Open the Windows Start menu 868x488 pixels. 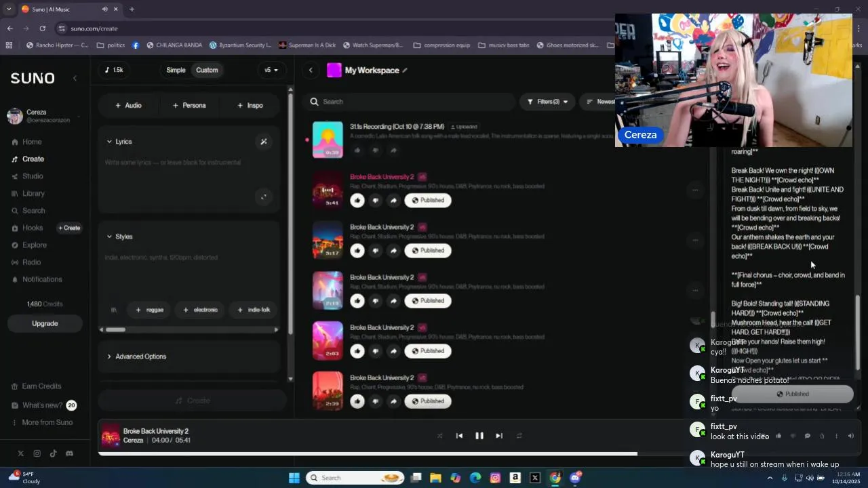tap(294, 478)
